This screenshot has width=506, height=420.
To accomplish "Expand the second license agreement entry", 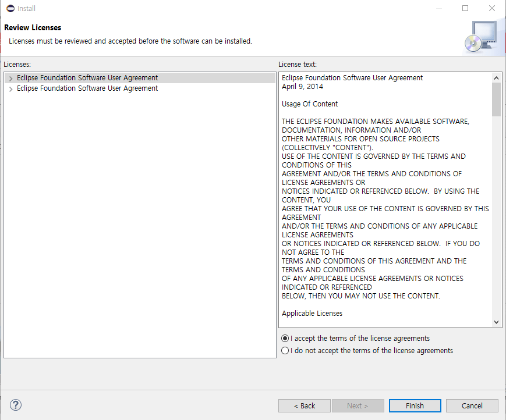I will 10,89.
